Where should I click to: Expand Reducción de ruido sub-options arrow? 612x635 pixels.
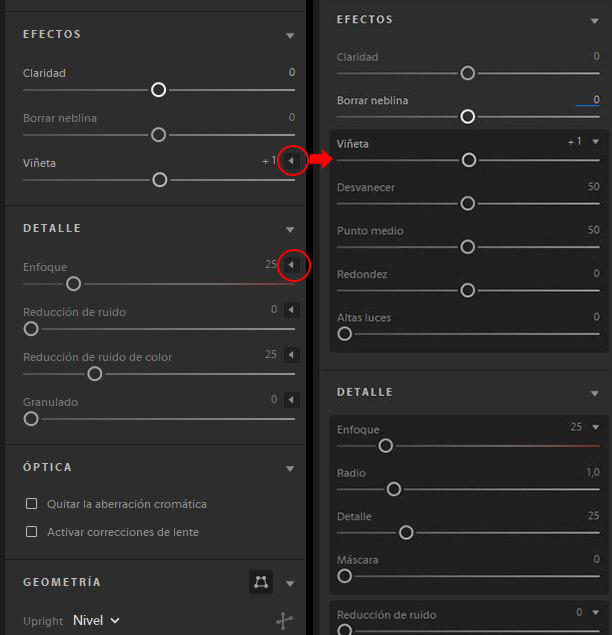click(291, 310)
